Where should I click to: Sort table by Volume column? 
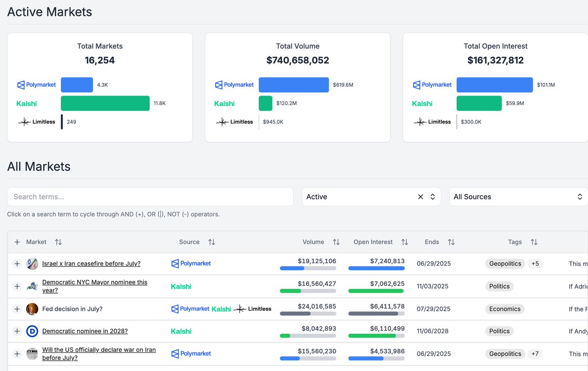[336, 242]
